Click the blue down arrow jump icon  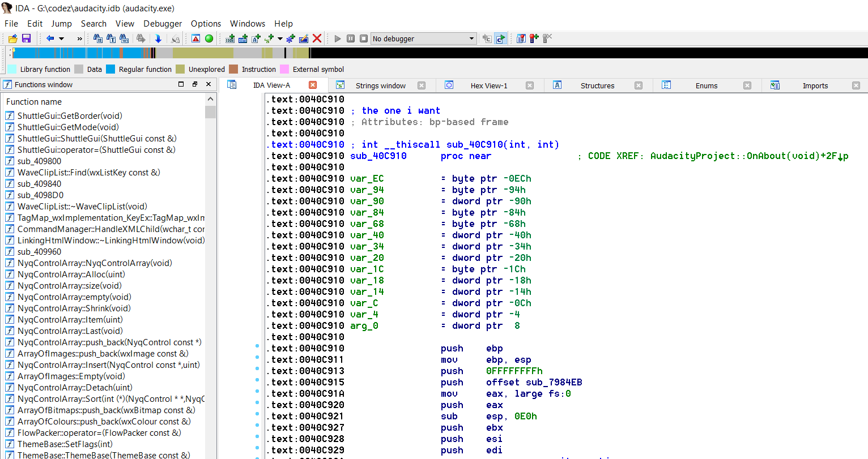(158, 38)
